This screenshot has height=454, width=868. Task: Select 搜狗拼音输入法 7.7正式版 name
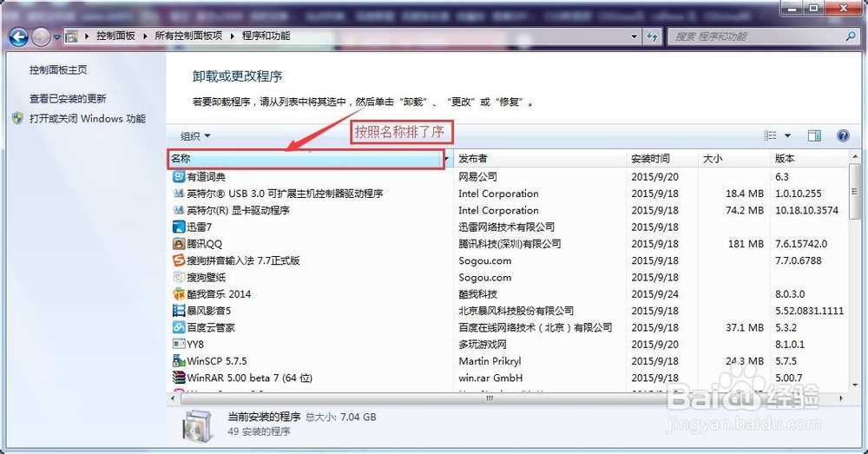tap(243, 260)
